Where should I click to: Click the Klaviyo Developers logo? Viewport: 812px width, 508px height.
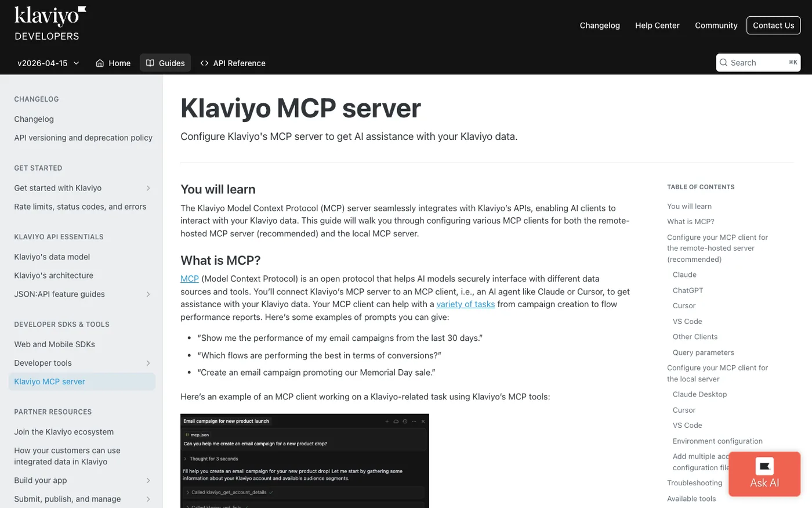50,24
